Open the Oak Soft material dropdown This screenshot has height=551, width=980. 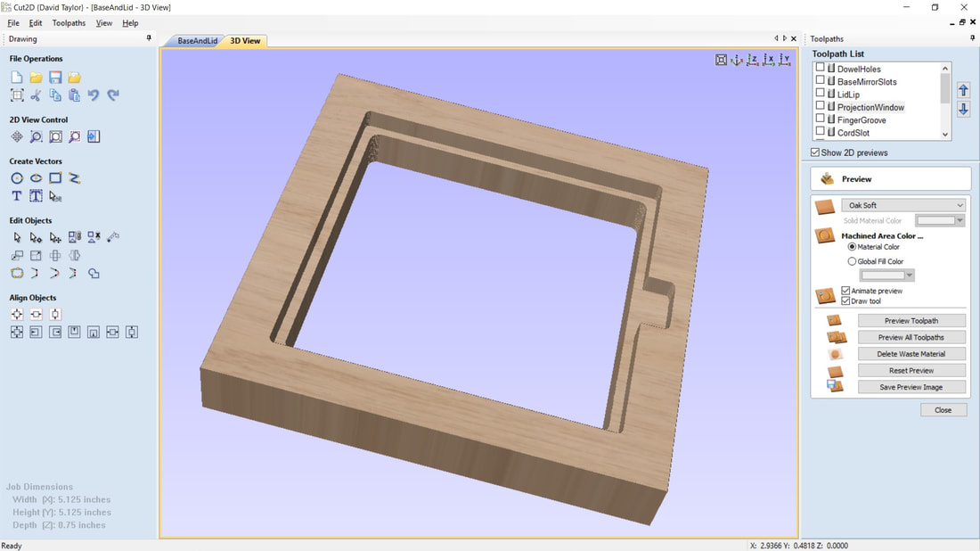click(902, 205)
